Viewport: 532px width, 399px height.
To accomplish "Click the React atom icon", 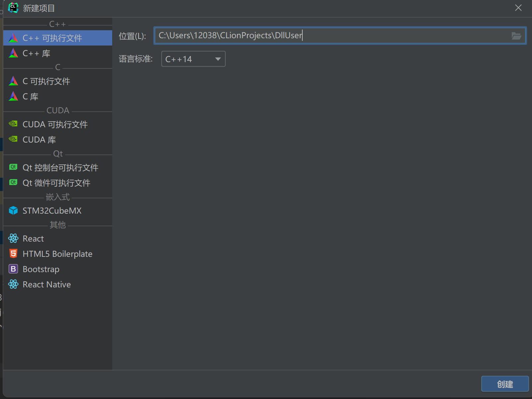I will click(x=13, y=238).
